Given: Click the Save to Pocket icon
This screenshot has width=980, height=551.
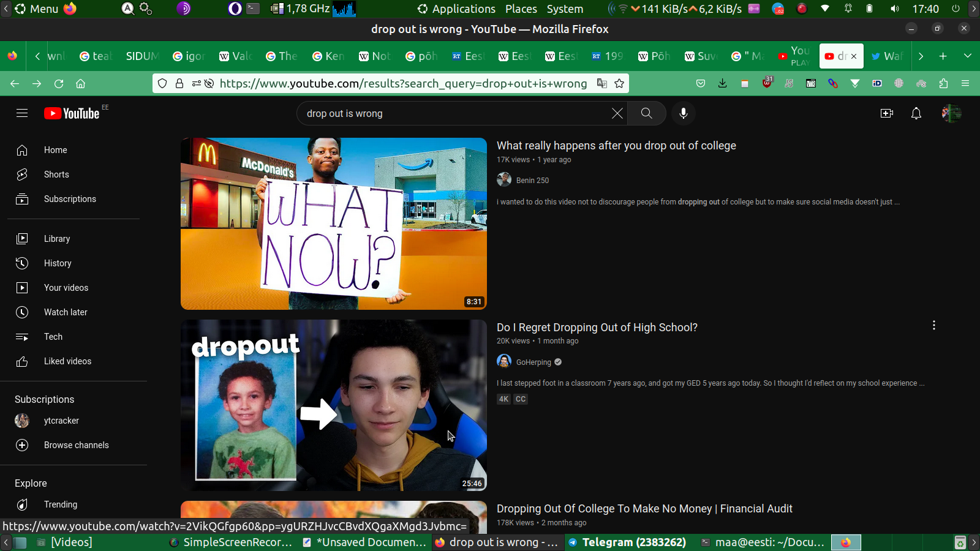Looking at the screenshot, I should tap(701, 83).
